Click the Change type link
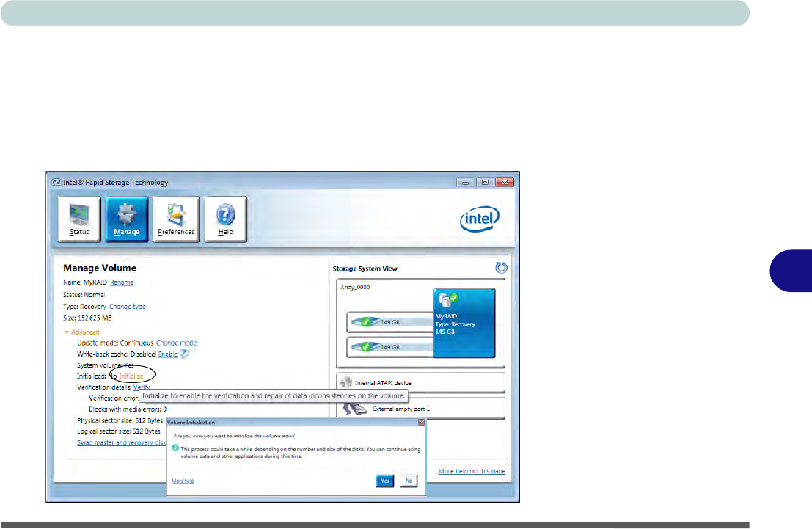812x529 pixels. pos(128,307)
